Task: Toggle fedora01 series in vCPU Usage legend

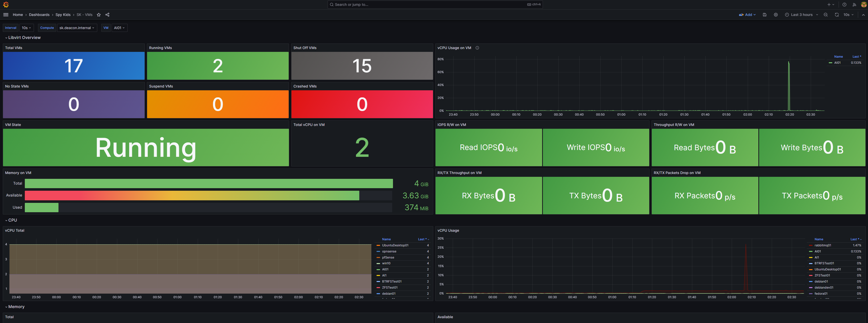Action: pyautogui.click(x=821, y=293)
